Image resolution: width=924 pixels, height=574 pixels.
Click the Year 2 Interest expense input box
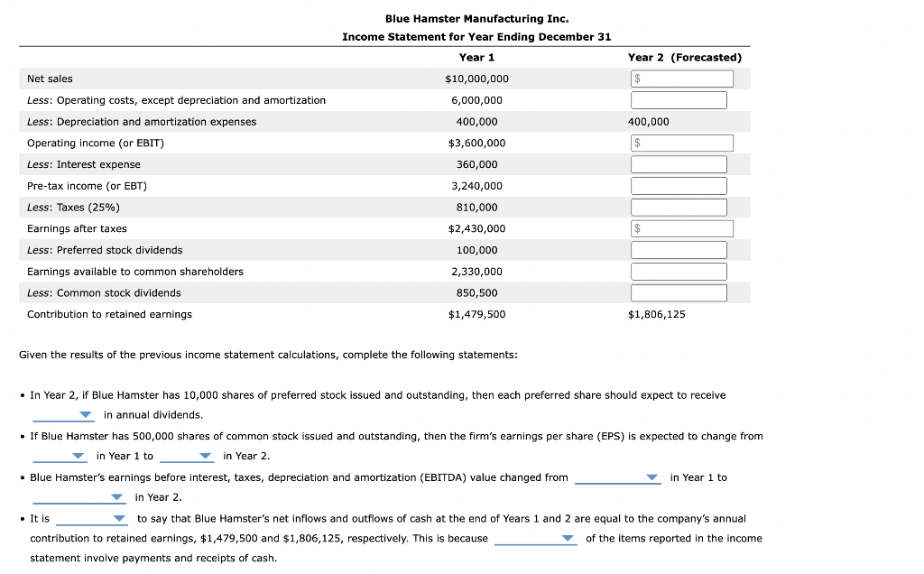(679, 163)
